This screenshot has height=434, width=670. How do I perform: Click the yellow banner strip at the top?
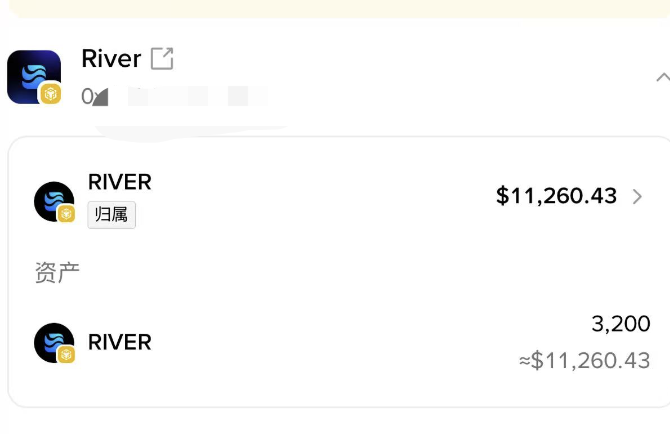[x=335, y=8]
